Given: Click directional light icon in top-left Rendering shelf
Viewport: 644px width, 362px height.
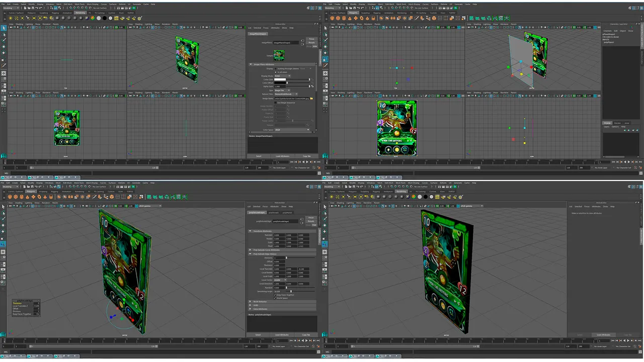Looking at the screenshot, I should pyautogui.click(x=16, y=18).
